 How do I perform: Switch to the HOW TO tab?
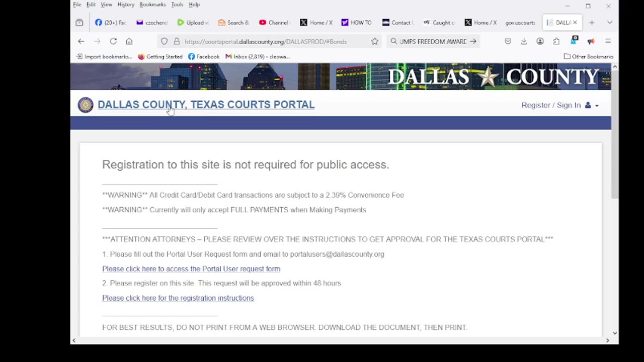point(357,23)
